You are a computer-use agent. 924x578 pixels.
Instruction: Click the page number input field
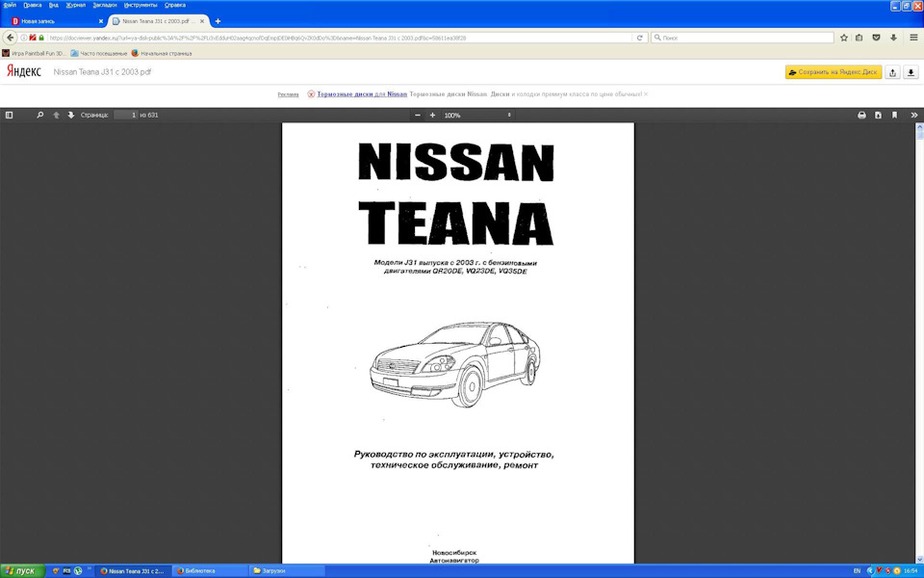(x=125, y=115)
